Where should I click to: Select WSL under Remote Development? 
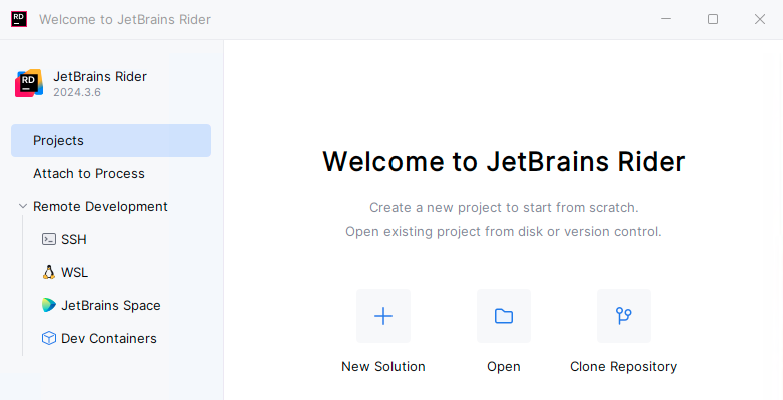coord(74,272)
